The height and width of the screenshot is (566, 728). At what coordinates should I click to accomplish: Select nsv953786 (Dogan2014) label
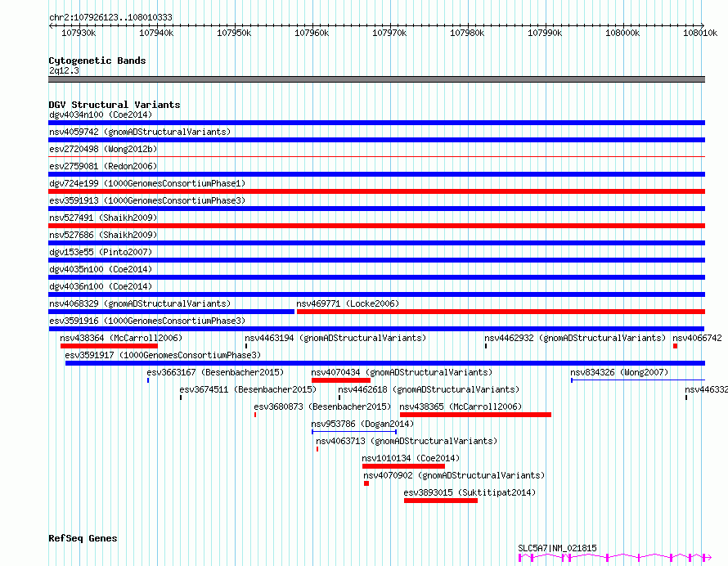pos(362,424)
